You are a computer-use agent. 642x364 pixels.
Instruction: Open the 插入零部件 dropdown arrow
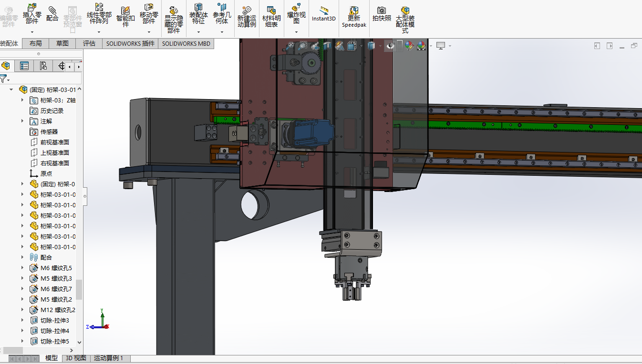32,32
